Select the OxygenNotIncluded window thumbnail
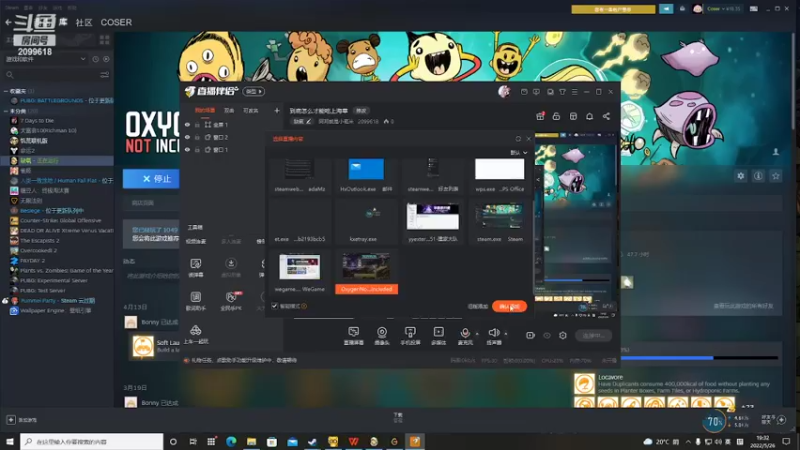Viewport: 800px width, 450px height. (366, 272)
